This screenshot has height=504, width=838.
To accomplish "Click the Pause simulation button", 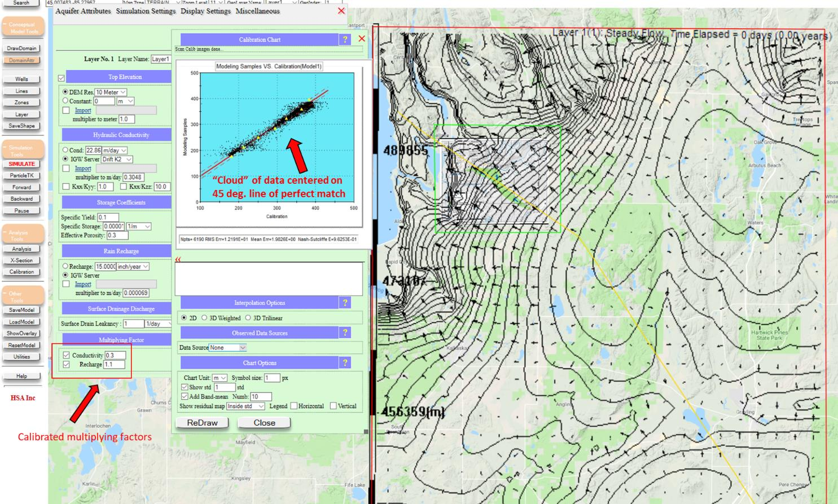I will (x=21, y=211).
